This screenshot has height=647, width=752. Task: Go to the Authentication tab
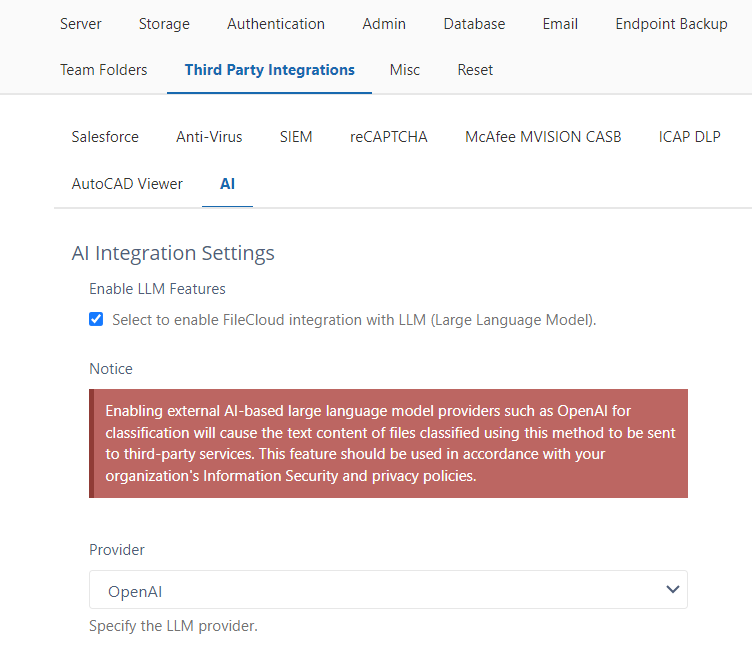tap(276, 24)
